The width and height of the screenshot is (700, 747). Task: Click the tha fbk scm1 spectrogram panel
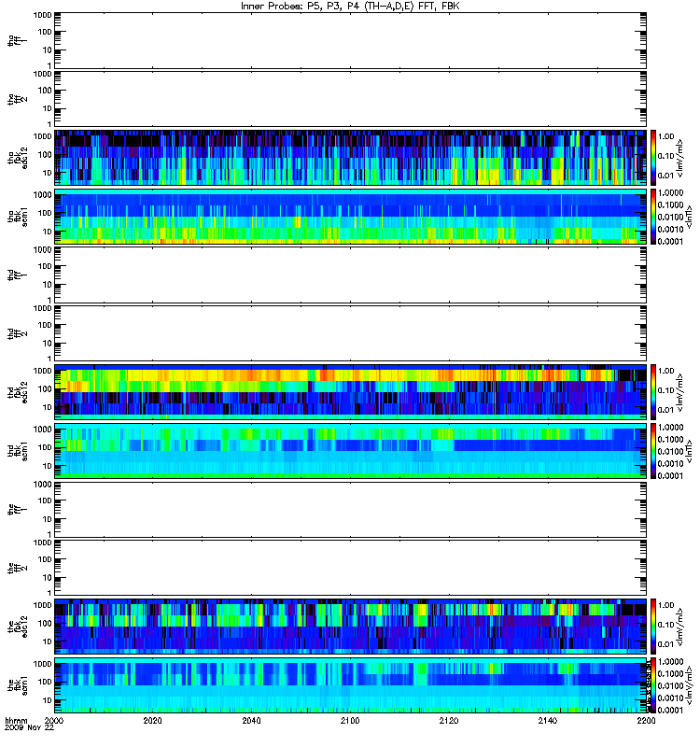point(351,217)
